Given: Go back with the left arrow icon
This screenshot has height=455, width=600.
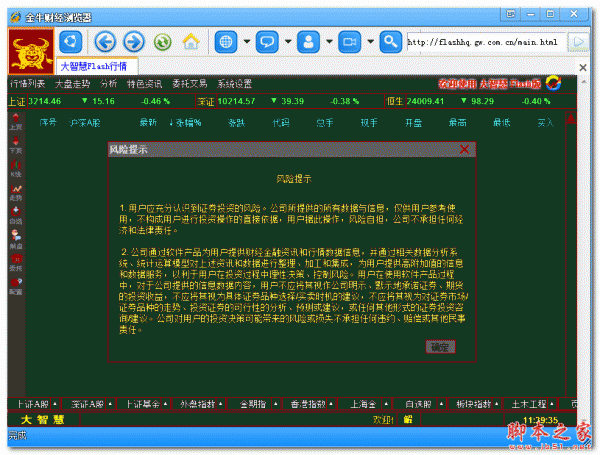Looking at the screenshot, I should (105, 42).
